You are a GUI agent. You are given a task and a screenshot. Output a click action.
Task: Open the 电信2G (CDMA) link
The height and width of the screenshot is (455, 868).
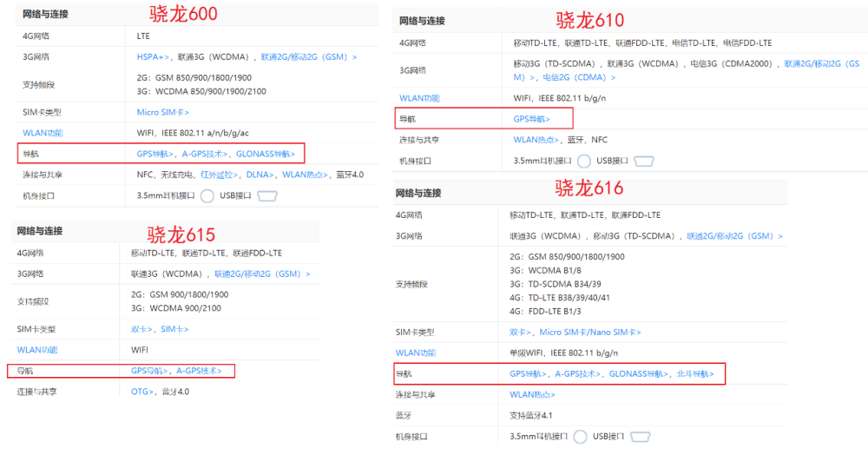579,77
